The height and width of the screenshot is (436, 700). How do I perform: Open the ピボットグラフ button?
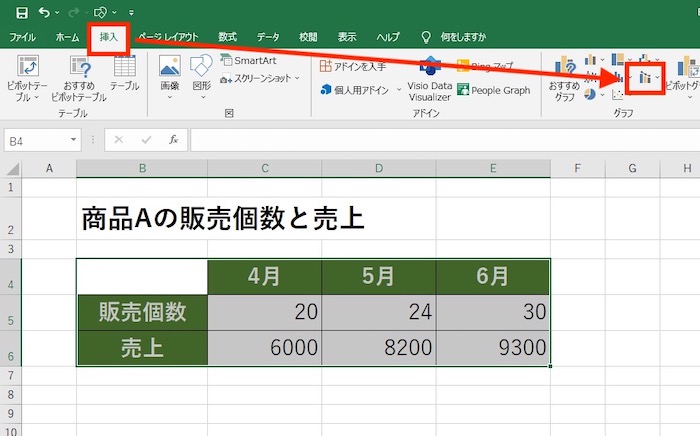click(684, 79)
